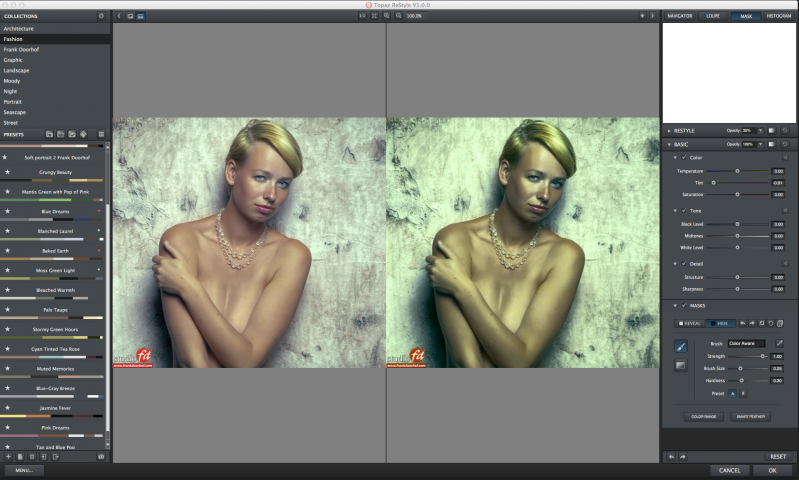Redo a change at the panel bottom
799x480 pixels.
[683, 457]
